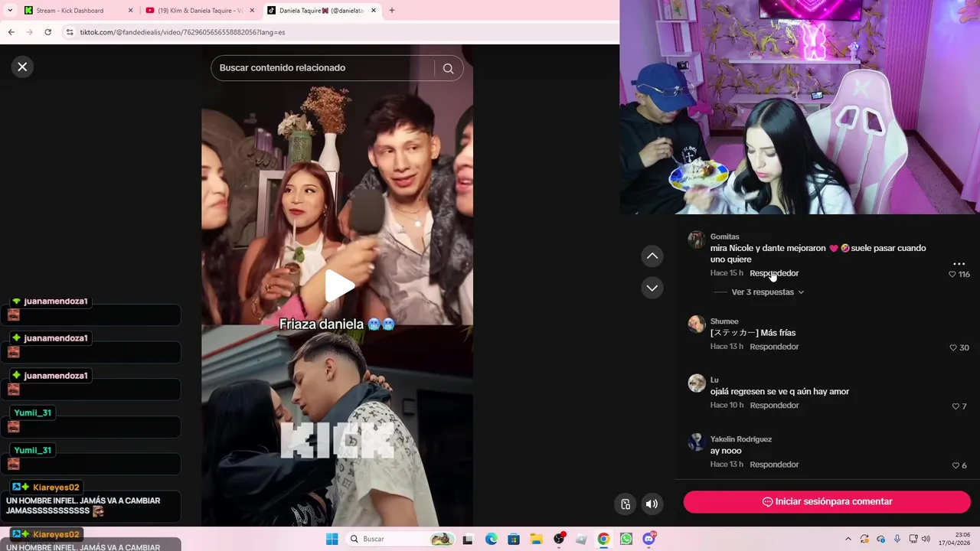This screenshot has height=551, width=980.
Task: Click Iniciar sesión para comentar button
Action: [x=827, y=502]
